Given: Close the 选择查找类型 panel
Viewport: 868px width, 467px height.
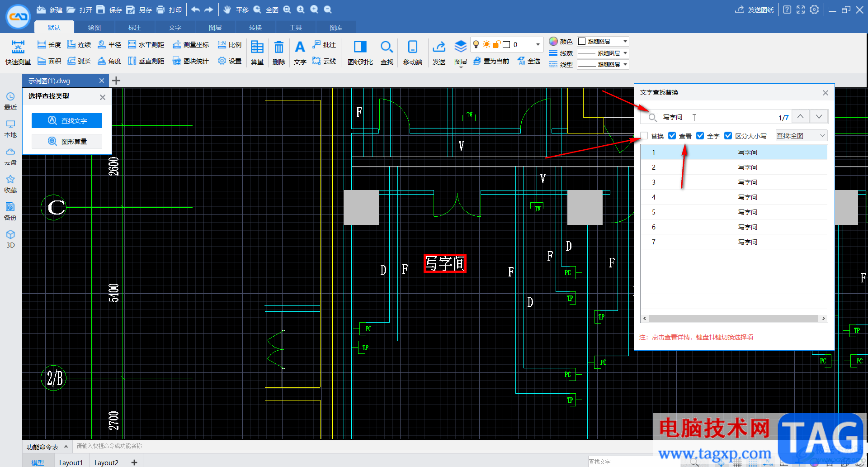Looking at the screenshot, I should pyautogui.click(x=103, y=97).
